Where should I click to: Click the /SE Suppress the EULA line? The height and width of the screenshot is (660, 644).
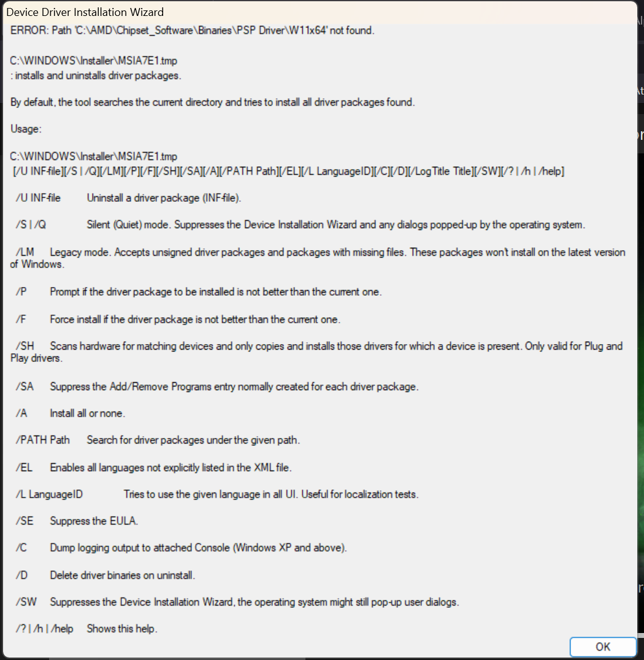pos(77,521)
